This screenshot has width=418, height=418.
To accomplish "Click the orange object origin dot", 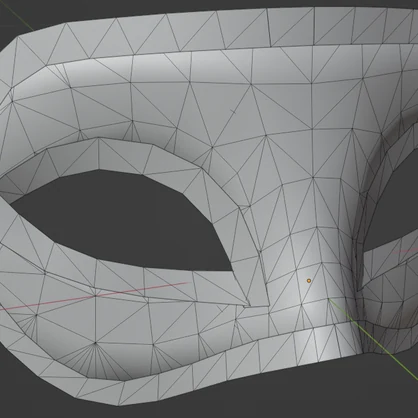I will (x=309, y=281).
